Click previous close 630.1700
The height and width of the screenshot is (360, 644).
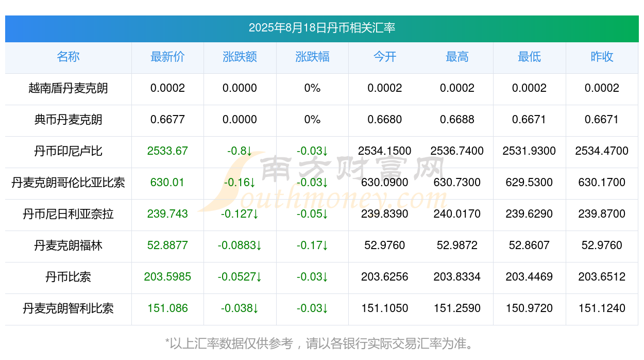click(x=602, y=183)
